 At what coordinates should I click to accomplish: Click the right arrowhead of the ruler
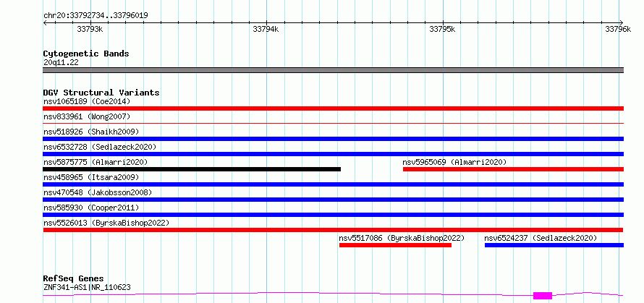(x=621, y=22)
